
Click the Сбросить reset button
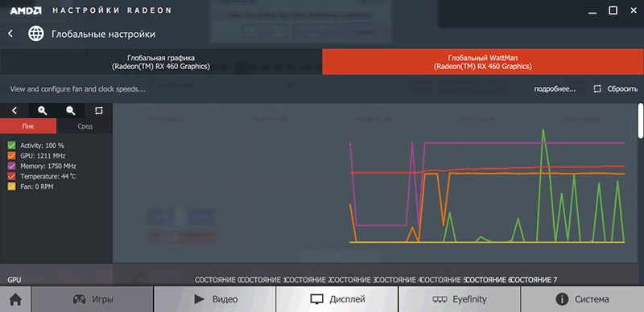[616, 88]
